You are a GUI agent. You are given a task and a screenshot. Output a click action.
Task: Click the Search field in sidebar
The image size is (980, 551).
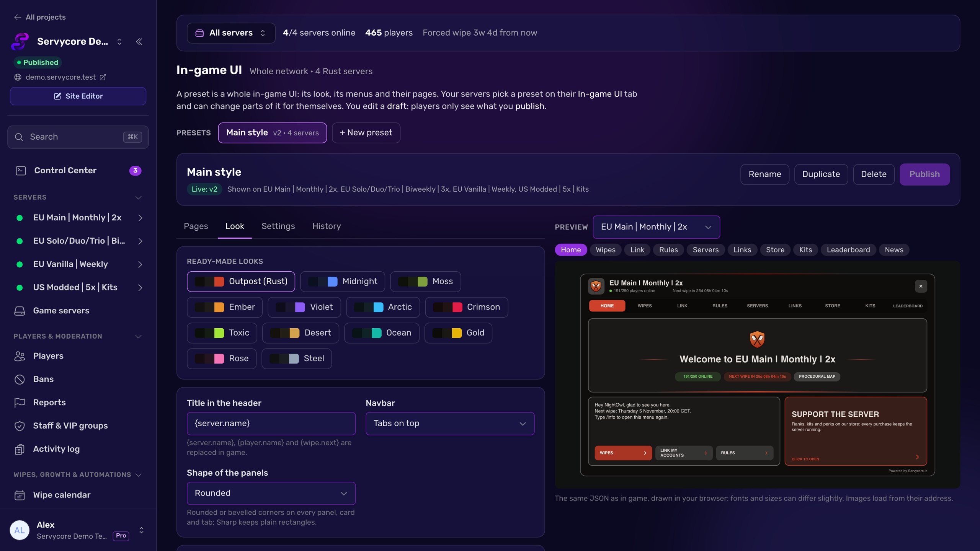point(78,137)
